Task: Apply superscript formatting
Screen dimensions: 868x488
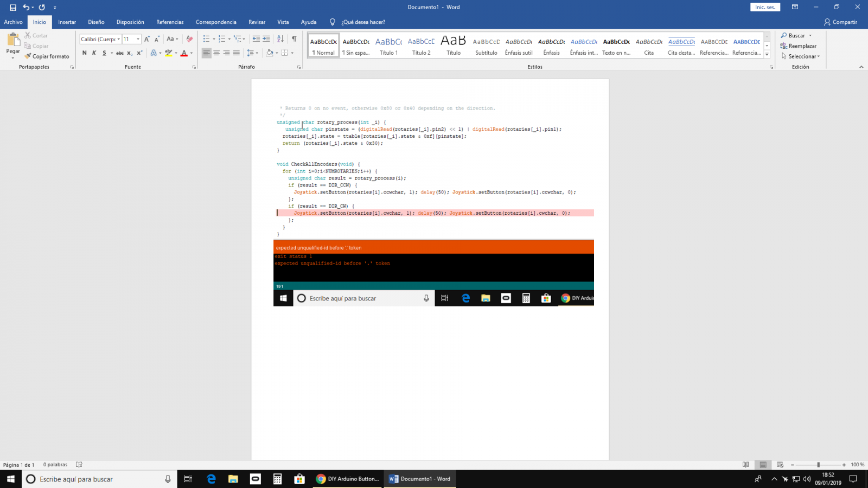Action: click(x=139, y=53)
